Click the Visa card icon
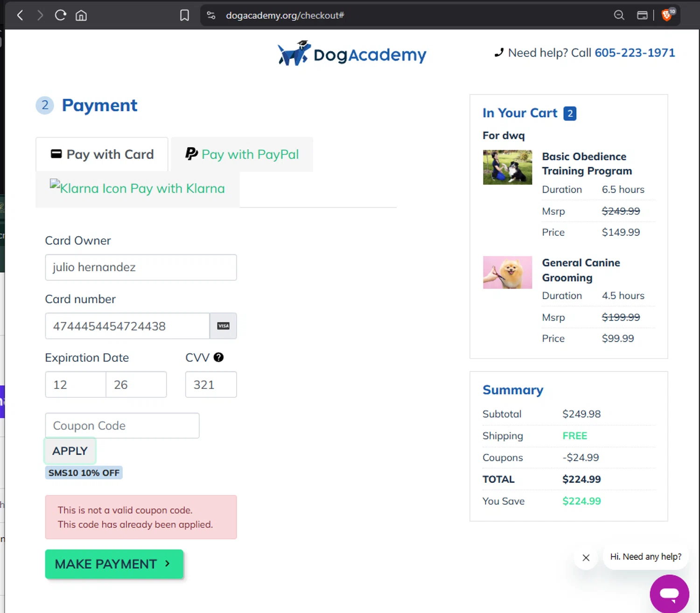 click(x=224, y=326)
